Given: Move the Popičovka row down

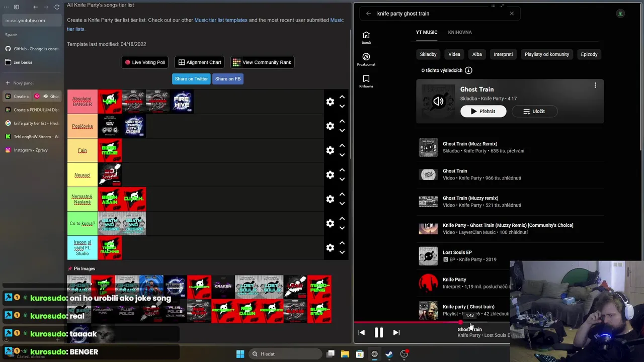Looking at the screenshot, I should (342, 131).
